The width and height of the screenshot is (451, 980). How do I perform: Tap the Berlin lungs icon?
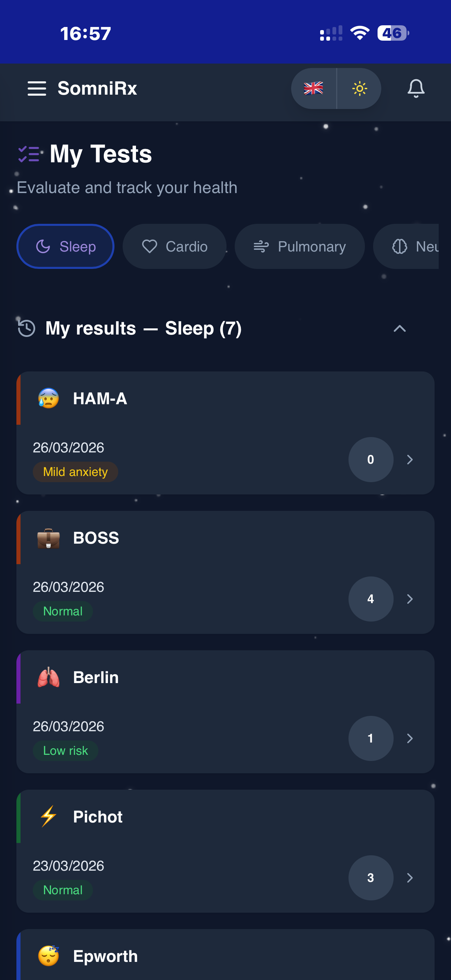click(48, 677)
